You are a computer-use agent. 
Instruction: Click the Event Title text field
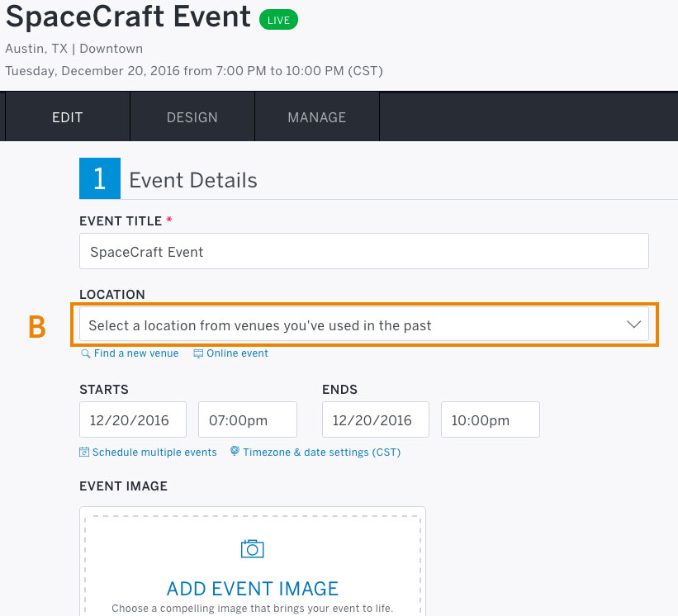pyautogui.click(x=364, y=251)
